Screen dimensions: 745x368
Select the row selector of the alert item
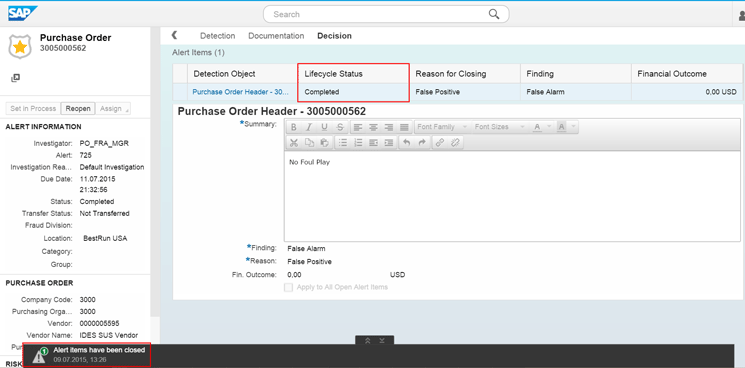click(180, 92)
